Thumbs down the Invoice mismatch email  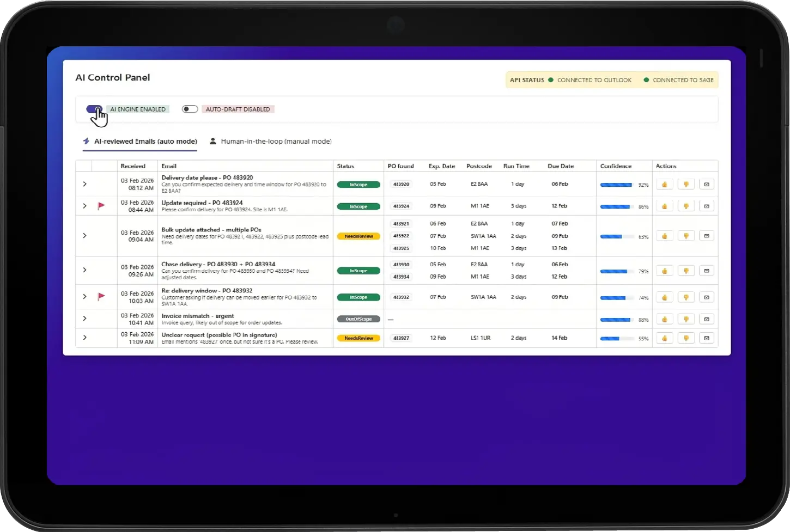click(x=686, y=319)
